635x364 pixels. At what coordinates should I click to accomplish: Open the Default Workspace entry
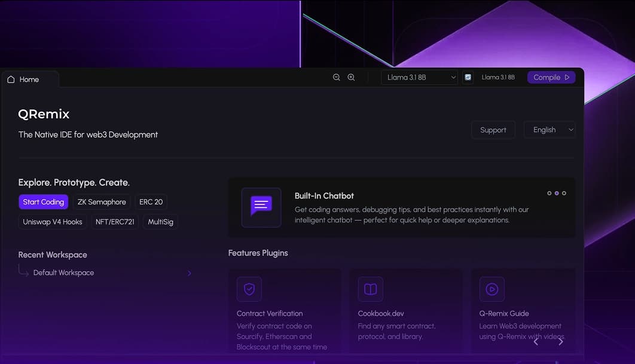63,273
